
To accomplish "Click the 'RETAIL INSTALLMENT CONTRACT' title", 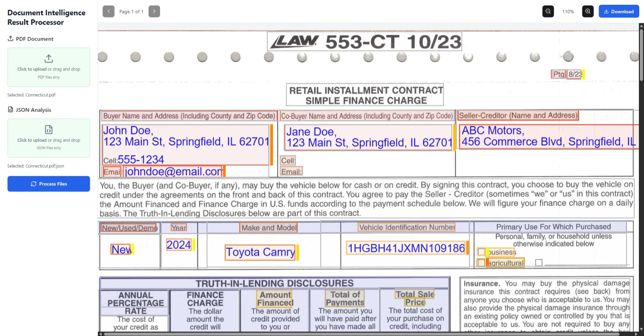I will 366,90.
